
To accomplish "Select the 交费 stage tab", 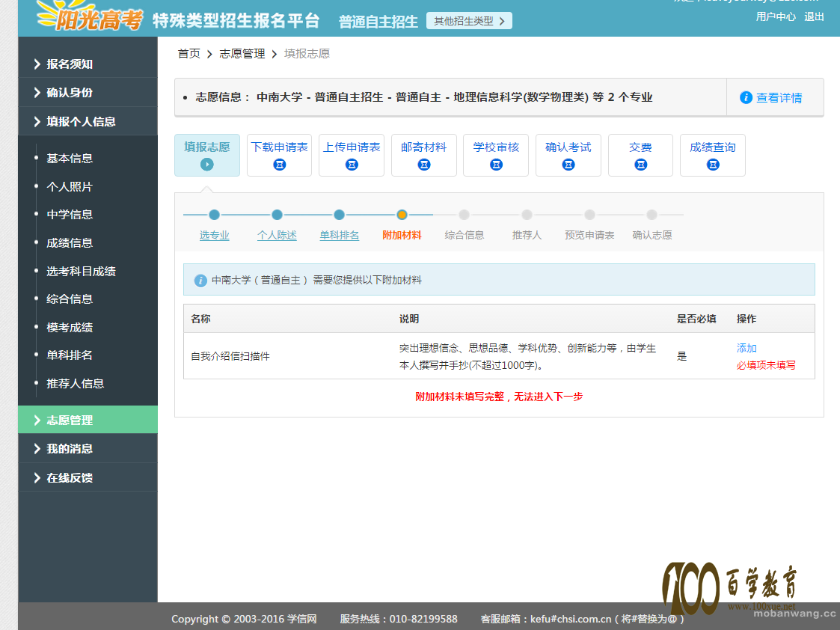I will coord(641,155).
